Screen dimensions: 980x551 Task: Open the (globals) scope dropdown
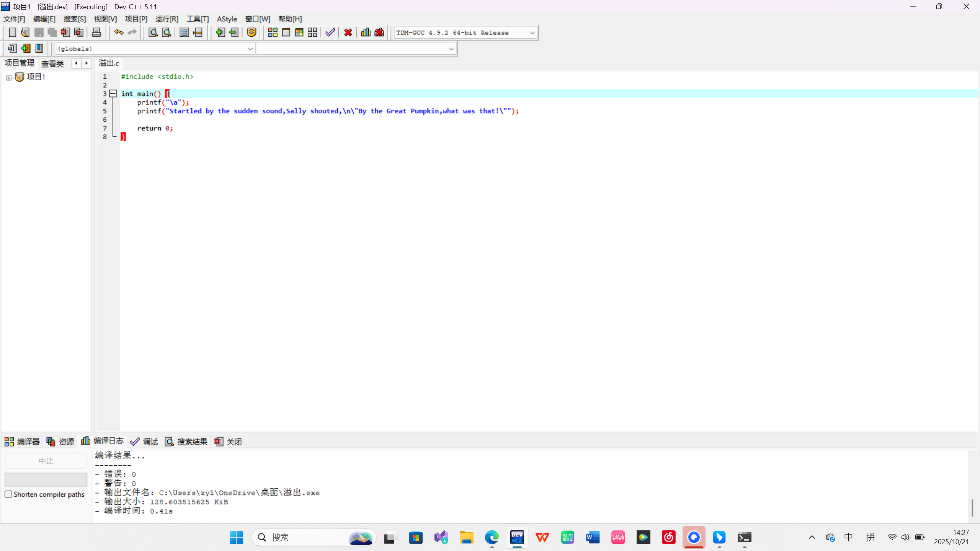point(250,49)
